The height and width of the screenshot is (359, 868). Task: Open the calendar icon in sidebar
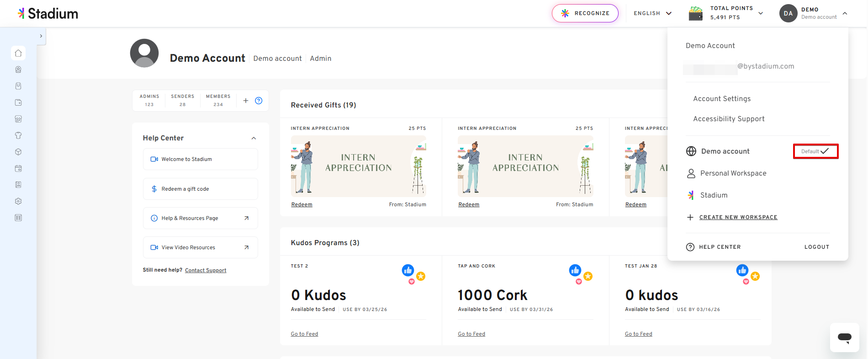click(x=18, y=168)
